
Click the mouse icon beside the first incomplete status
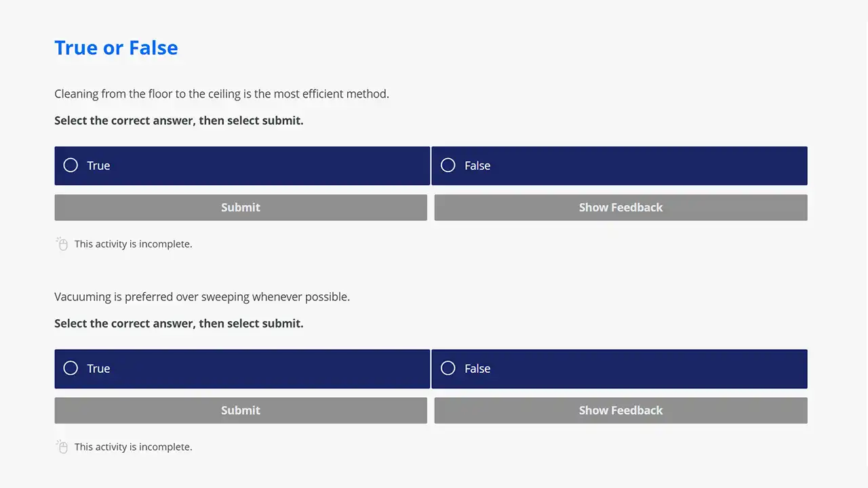(x=62, y=244)
